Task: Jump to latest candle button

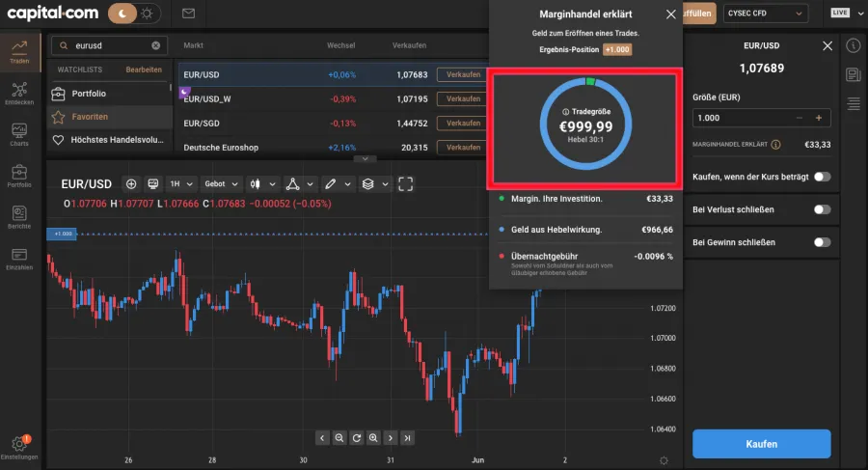Action: (x=407, y=438)
